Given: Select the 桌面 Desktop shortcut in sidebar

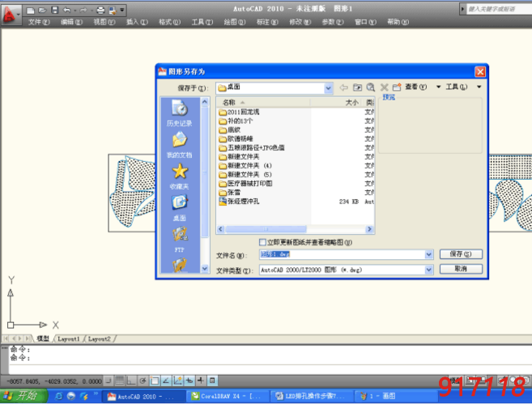Looking at the screenshot, I should 180,208.
